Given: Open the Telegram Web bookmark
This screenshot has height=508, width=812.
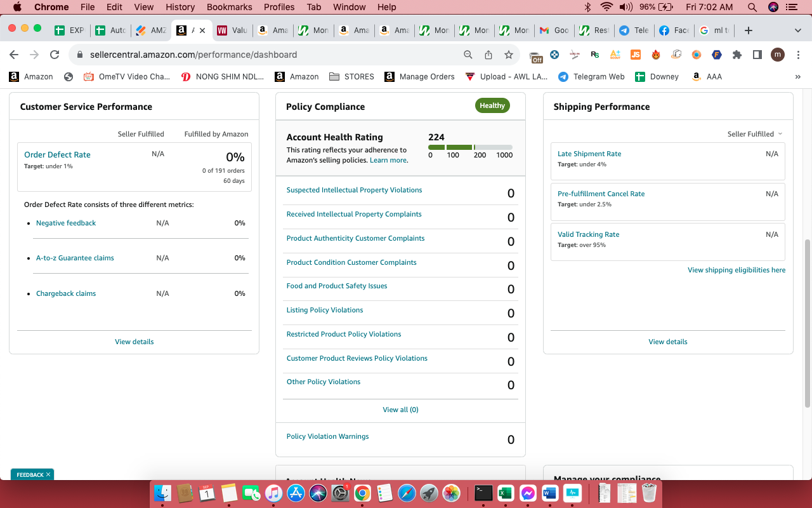Looking at the screenshot, I should [x=591, y=77].
